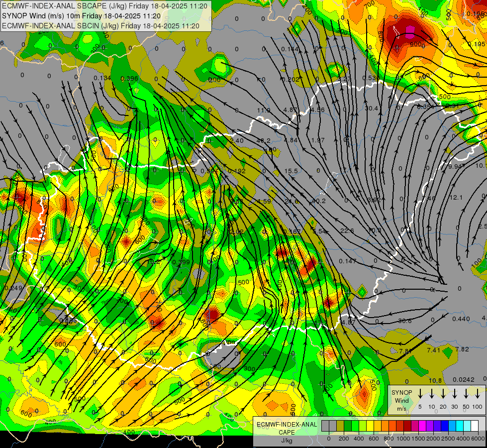Click the 0.0242 value on the map
The height and width of the screenshot is (448, 487).
coord(464,379)
